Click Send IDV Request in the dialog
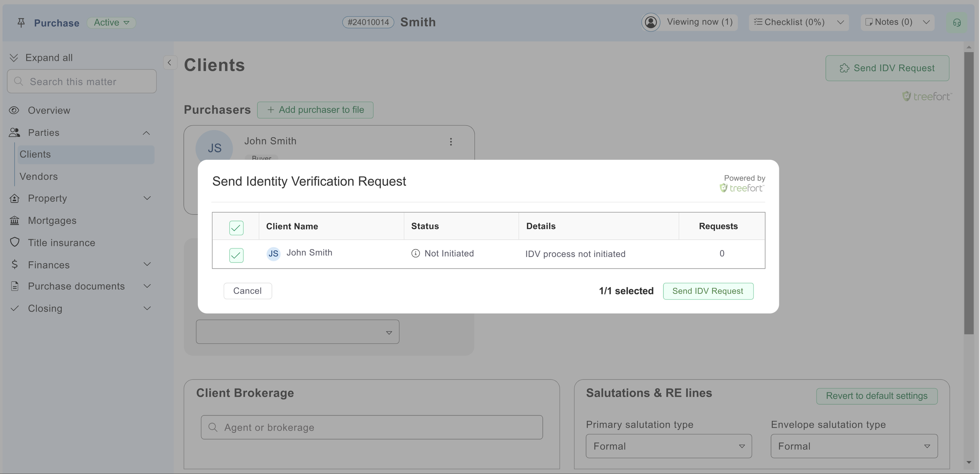This screenshot has height=474, width=980. pyautogui.click(x=708, y=291)
